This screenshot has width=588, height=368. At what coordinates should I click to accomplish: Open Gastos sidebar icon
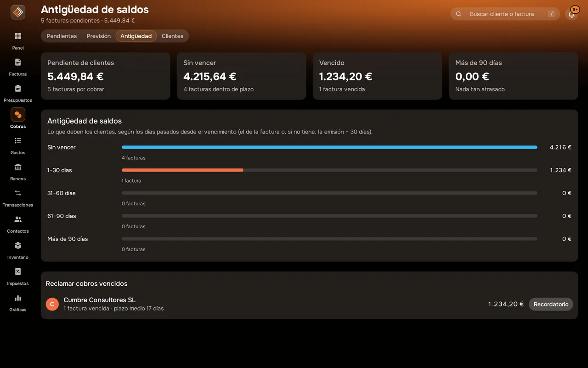point(18,141)
